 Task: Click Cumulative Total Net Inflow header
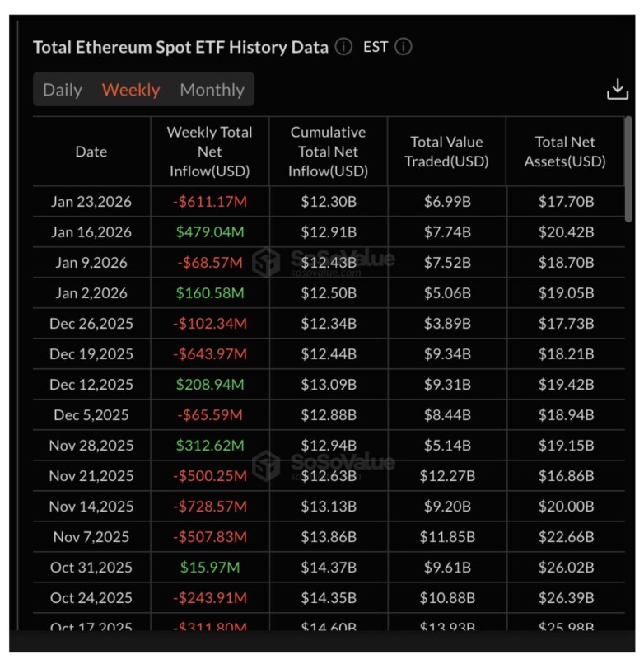click(x=328, y=152)
